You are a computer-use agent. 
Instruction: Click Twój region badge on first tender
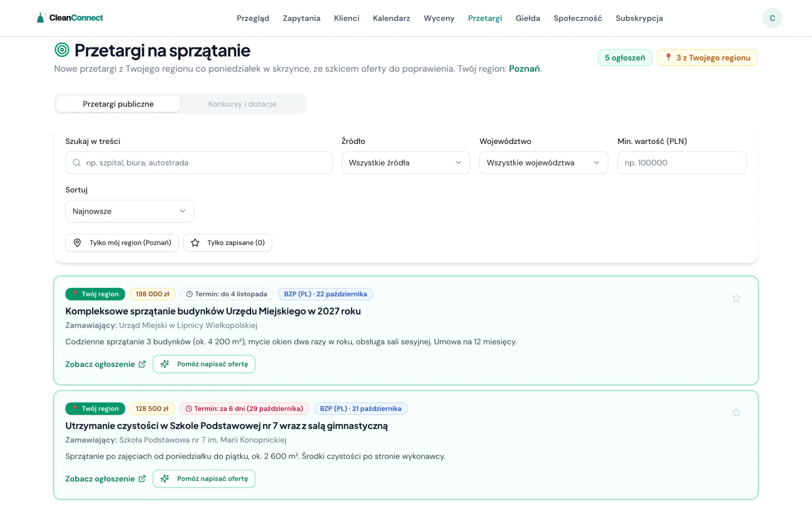95,294
